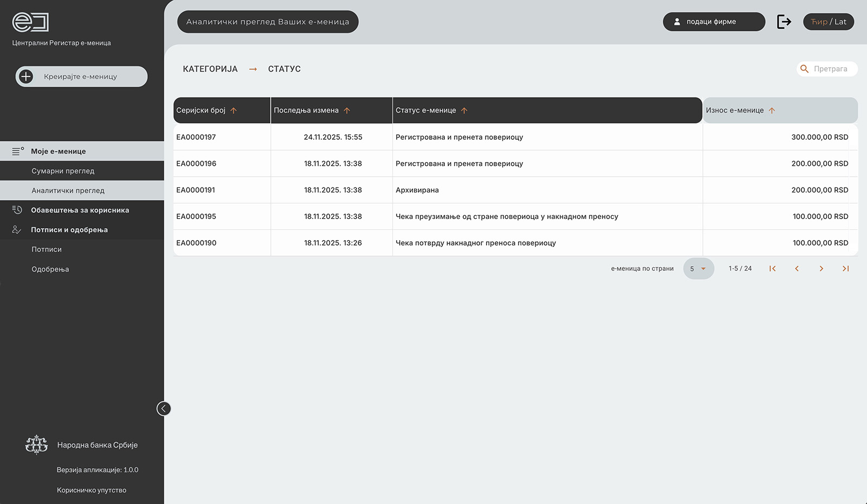Open the подаци фирме button

point(713,22)
